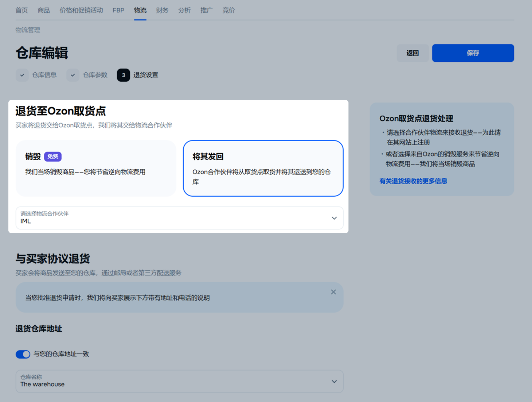The height and width of the screenshot is (402, 532).
Task: Go to the 财务 navigation tab
Action: [x=162, y=10]
